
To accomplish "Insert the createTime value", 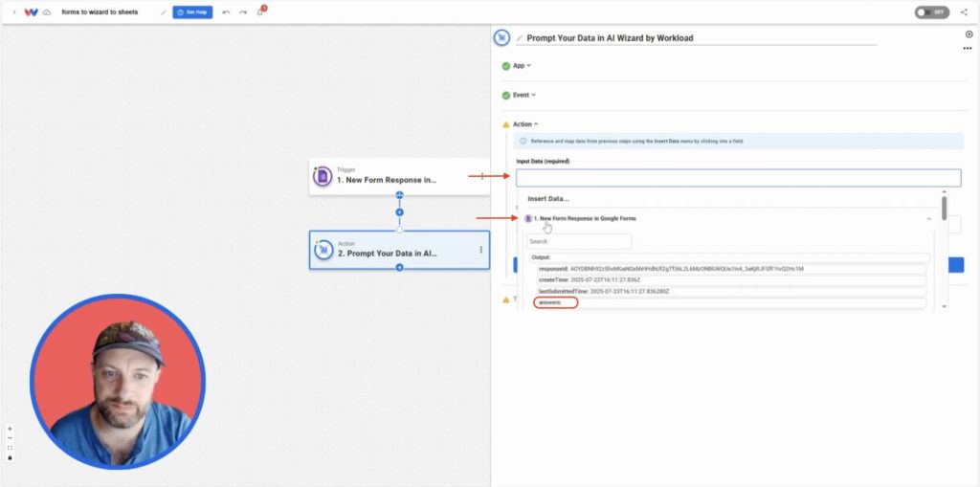I will pos(731,280).
